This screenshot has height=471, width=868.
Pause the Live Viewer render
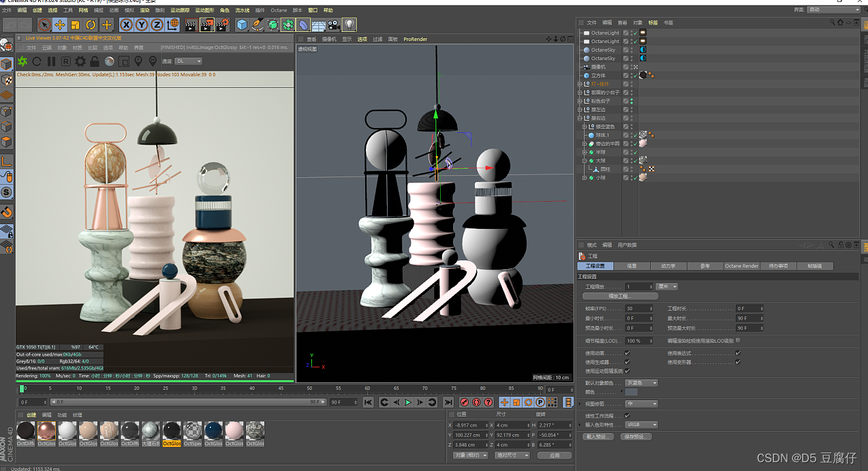point(52,61)
